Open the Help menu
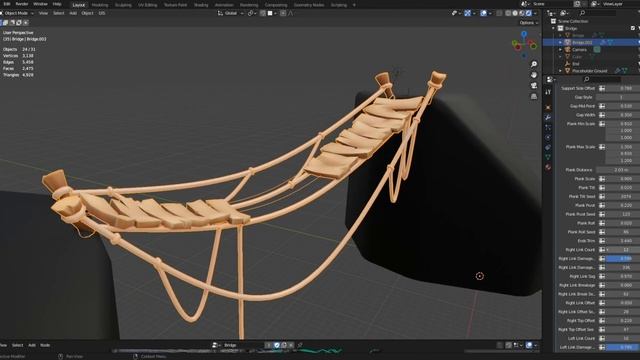Screen dimensions: 640x360 57,4
